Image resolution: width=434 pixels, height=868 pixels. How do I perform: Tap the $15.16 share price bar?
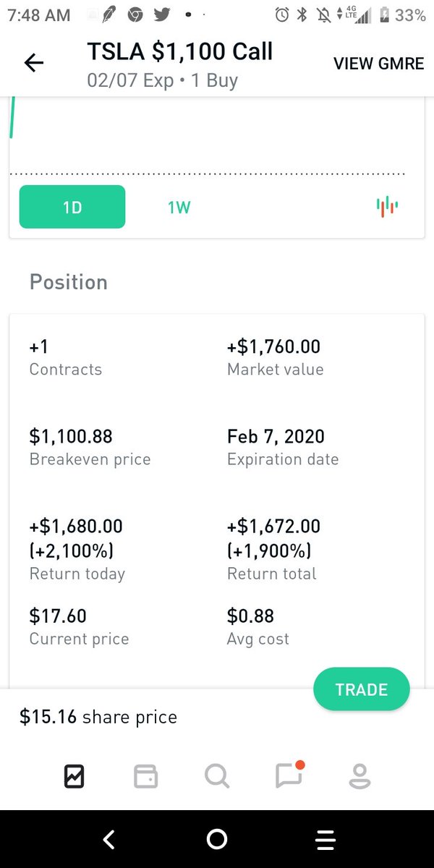coord(217,718)
